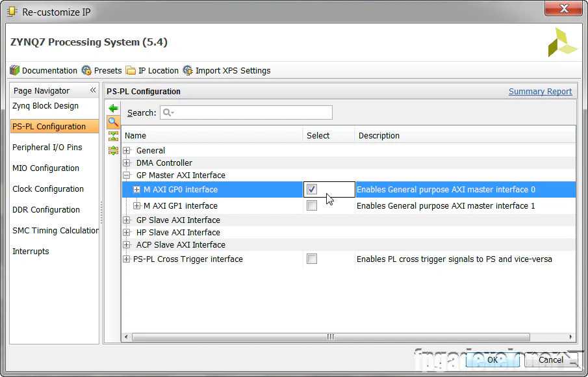Open the Interrupts page
The height and width of the screenshot is (377, 588).
click(x=31, y=251)
